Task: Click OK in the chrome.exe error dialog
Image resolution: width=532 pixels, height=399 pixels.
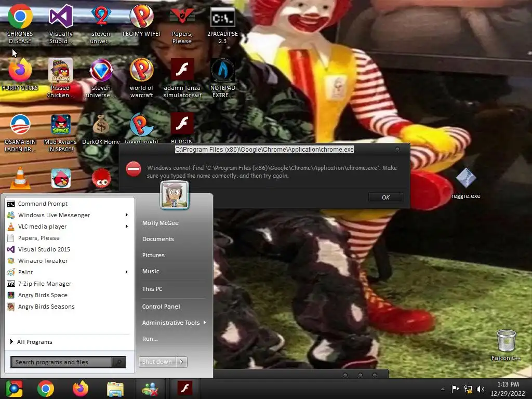Action: click(386, 197)
